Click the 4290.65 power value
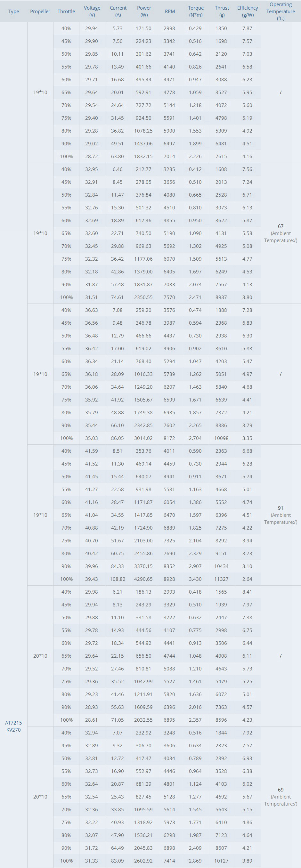 pos(143,579)
